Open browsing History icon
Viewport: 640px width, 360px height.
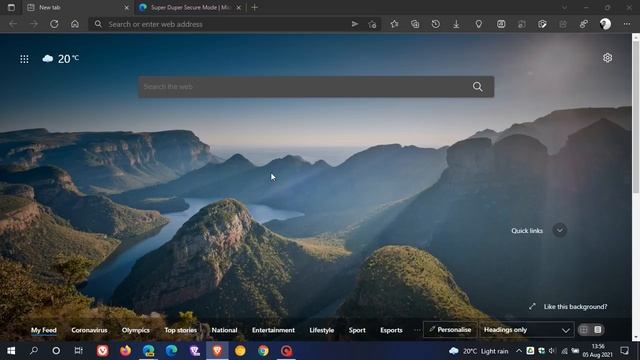click(x=436, y=24)
